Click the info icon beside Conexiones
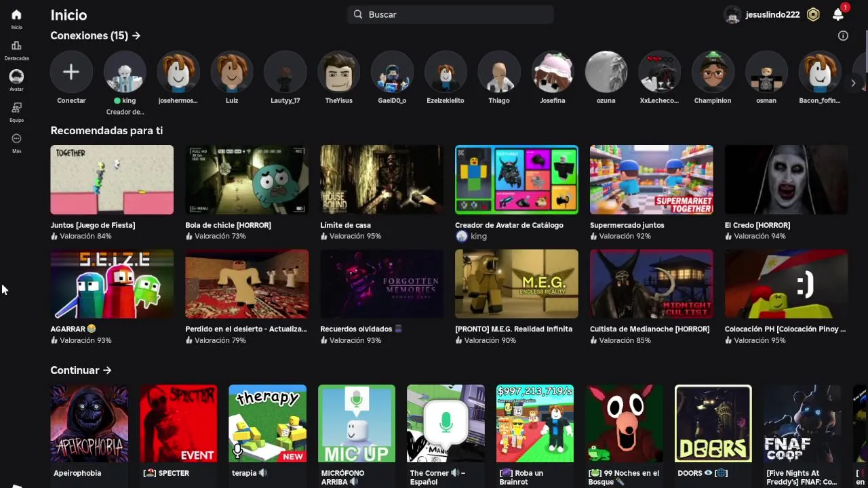The width and height of the screenshot is (868, 488). click(843, 36)
